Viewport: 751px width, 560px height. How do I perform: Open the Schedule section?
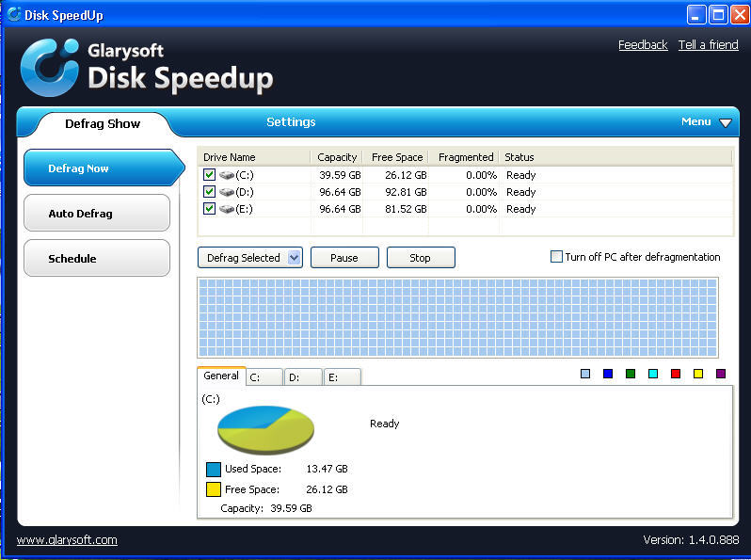97,258
